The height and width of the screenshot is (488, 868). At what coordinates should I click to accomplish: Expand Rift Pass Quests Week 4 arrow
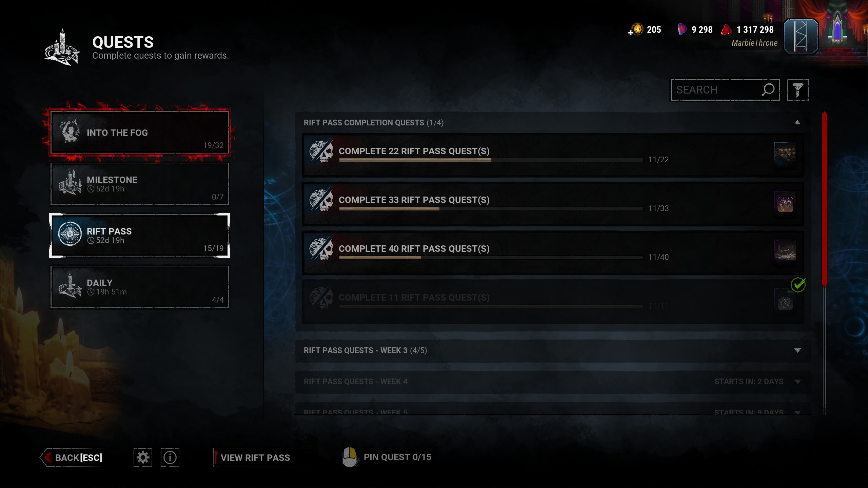pyautogui.click(x=797, y=382)
